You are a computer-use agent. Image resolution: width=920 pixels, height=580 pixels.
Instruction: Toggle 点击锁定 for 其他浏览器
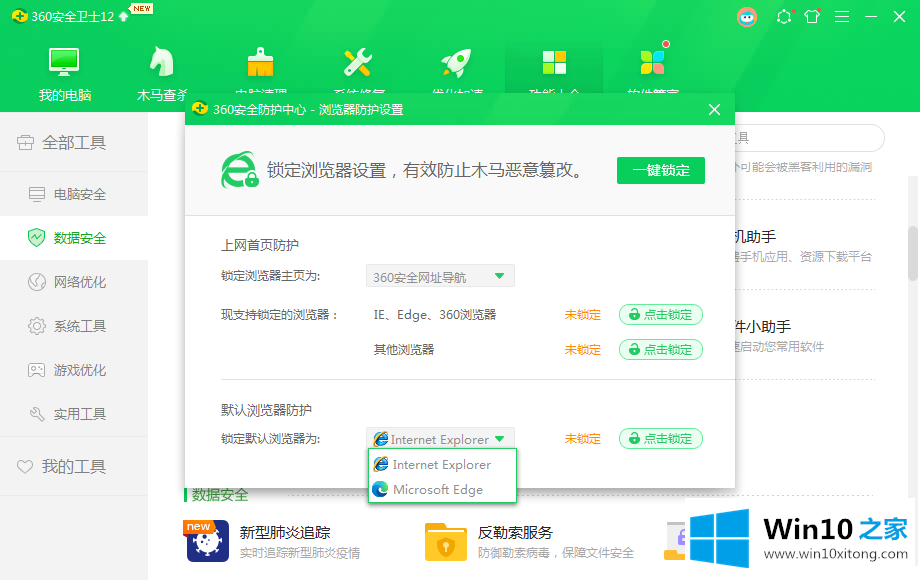[x=661, y=350]
